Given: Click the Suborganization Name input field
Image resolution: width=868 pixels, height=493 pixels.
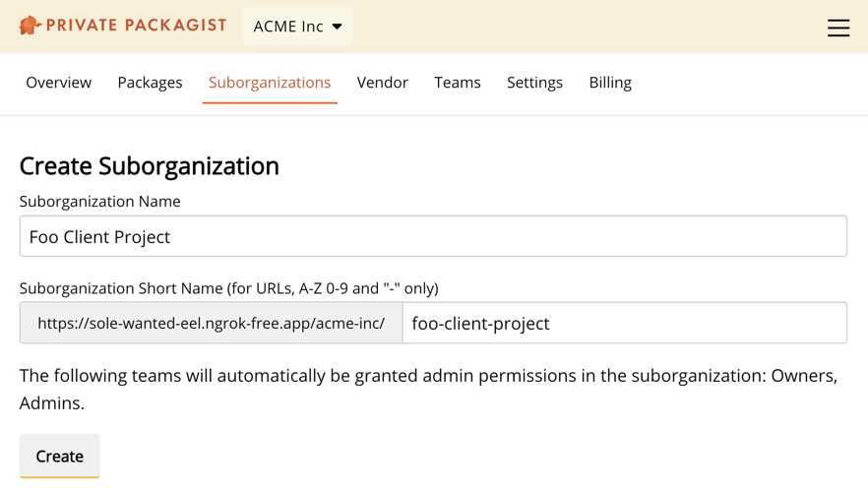Looking at the screenshot, I should [x=433, y=236].
